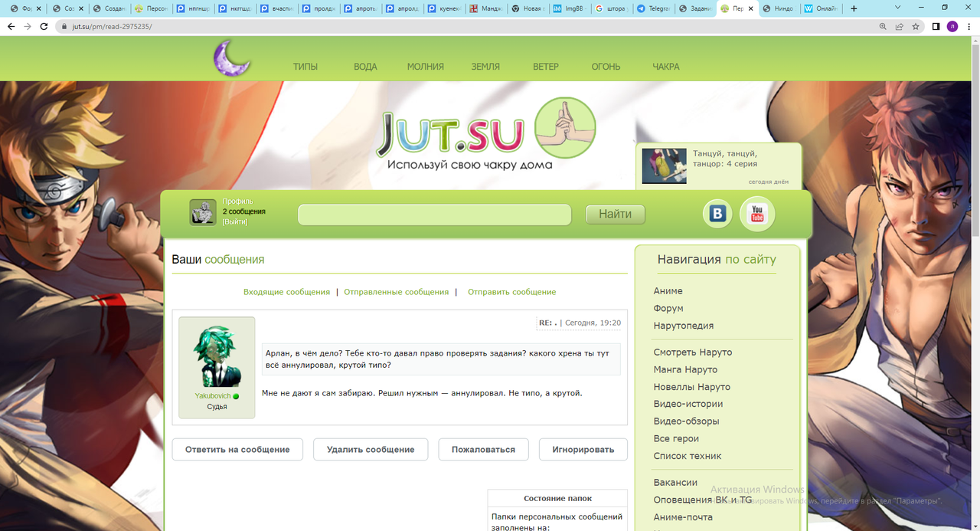Click the share page icon in address bar

[x=900, y=26]
